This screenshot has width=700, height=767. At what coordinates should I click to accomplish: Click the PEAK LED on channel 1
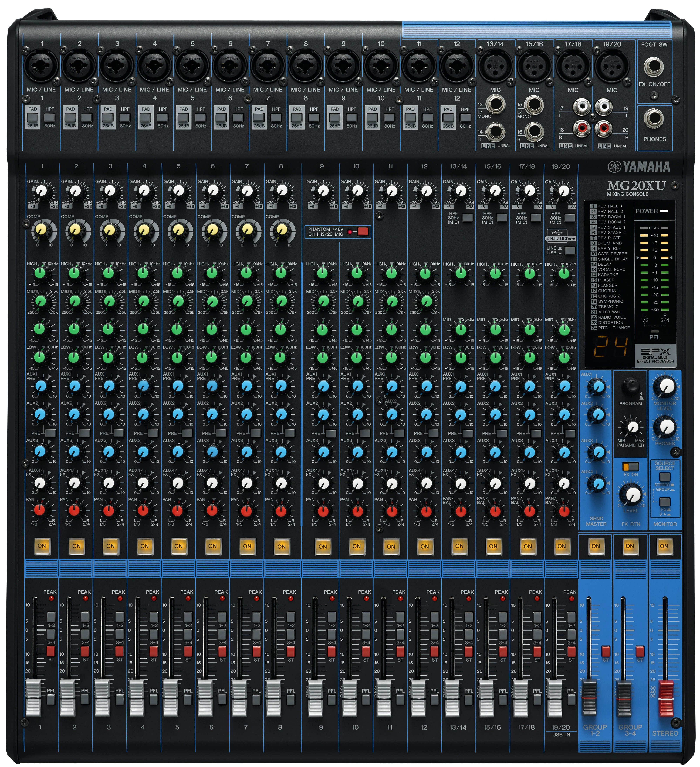[x=51, y=598]
